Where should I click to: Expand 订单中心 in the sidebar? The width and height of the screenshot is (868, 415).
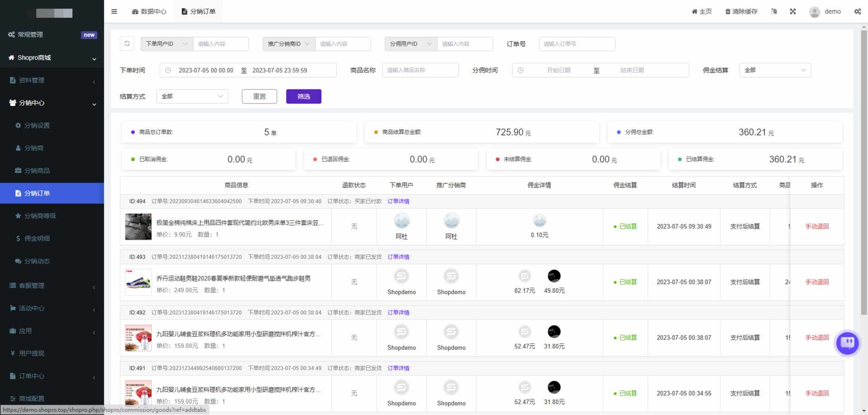pos(52,376)
